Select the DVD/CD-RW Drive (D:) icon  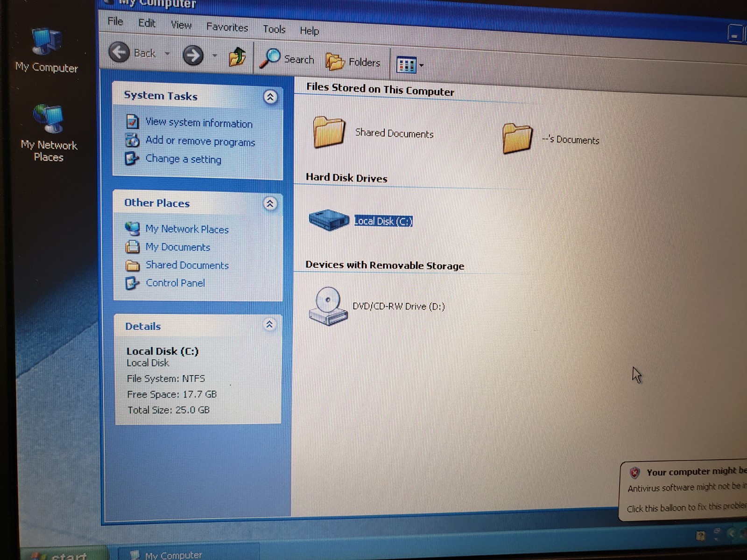[328, 306]
